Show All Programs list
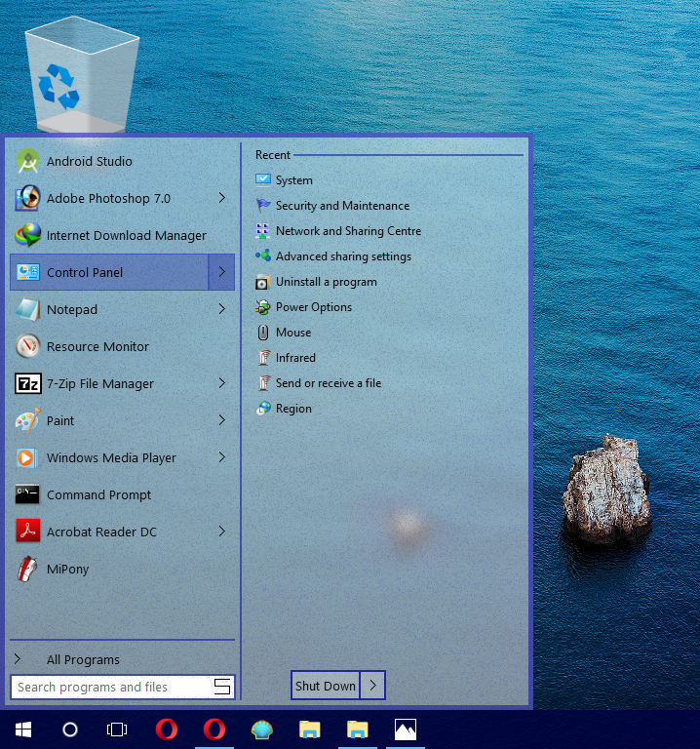Viewport: 700px width, 749px height. [83, 660]
